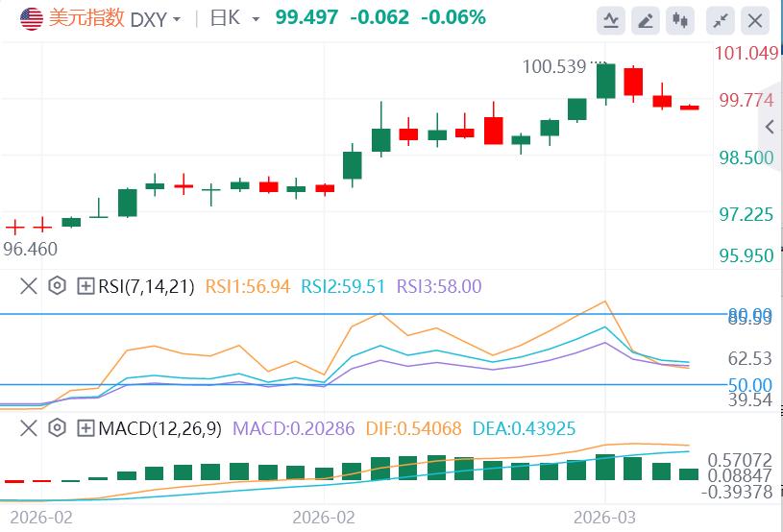Open RSI indicator settings hexagon icon

[57, 286]
